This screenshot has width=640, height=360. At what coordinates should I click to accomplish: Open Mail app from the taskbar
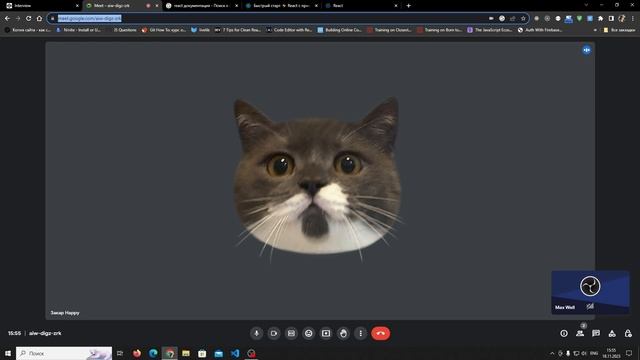click(219, 353)
